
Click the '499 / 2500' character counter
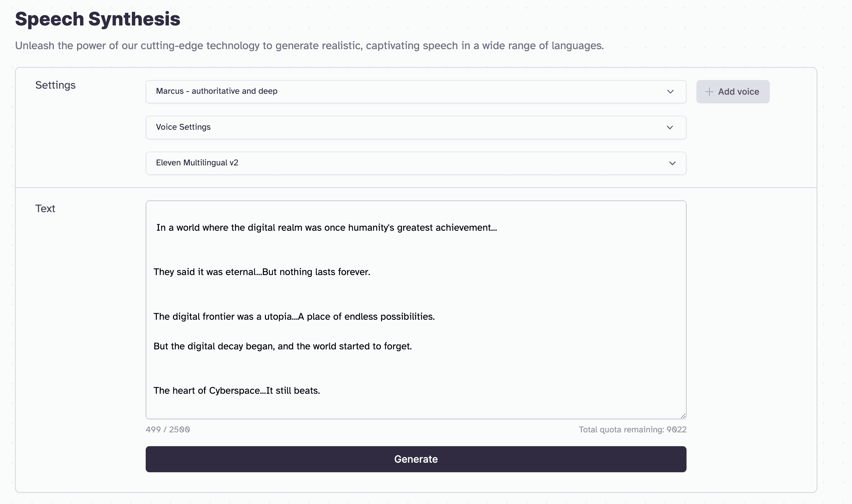click(168, 430)
